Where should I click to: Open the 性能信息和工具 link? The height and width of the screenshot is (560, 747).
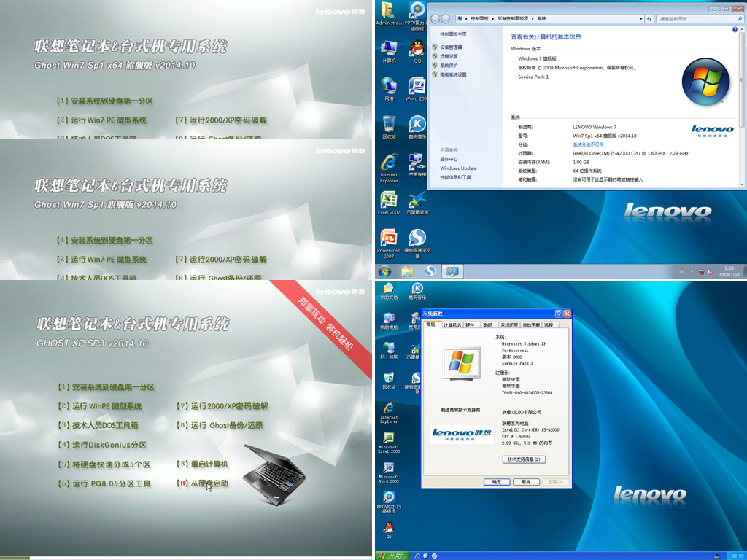point(455,177)
